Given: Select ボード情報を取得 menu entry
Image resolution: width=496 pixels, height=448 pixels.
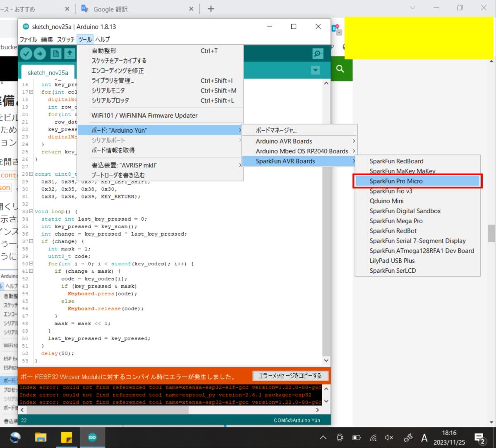Looking at the screenshot, I should tap(161, 150).
